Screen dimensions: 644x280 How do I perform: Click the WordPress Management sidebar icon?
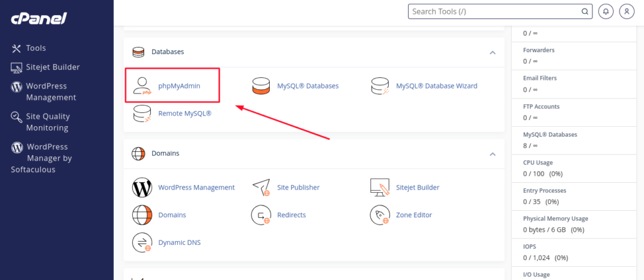16,87
